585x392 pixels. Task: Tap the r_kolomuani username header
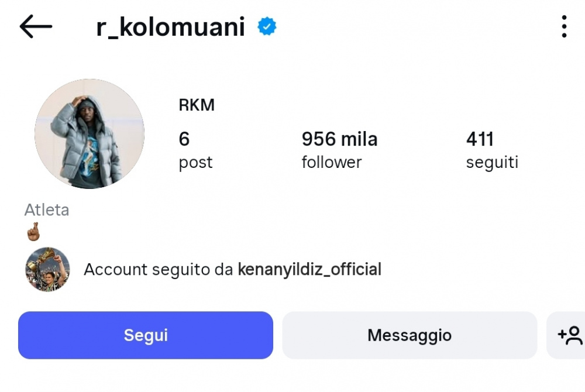(170, 27)
